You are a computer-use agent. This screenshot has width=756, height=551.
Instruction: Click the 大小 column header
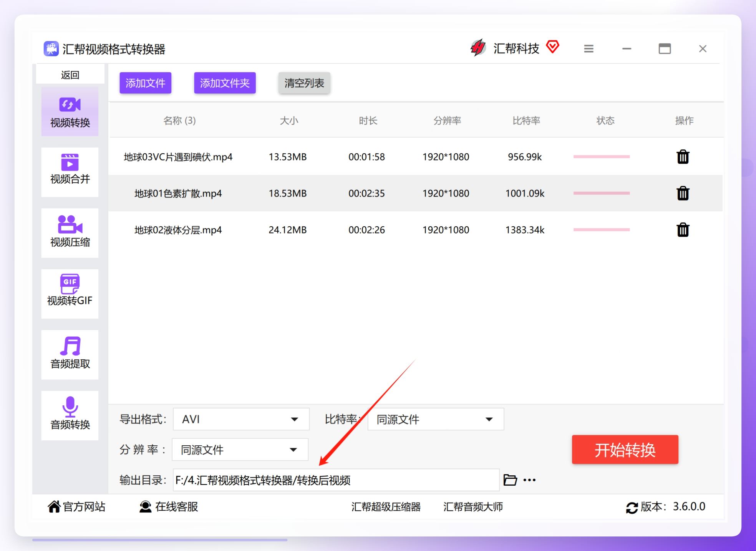tap(289, 121)
